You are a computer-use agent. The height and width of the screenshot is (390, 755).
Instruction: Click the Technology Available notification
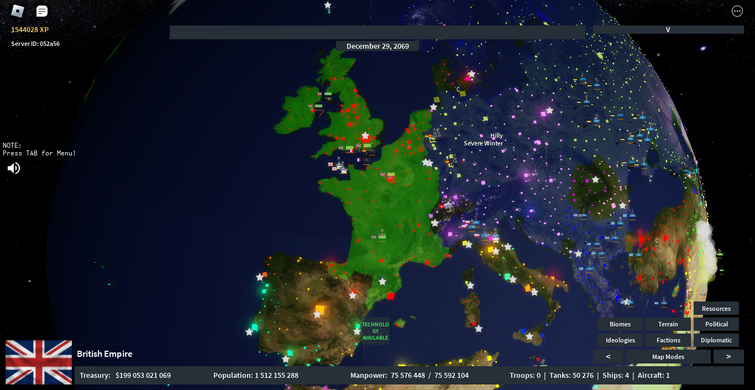click(x=376, y=331)
